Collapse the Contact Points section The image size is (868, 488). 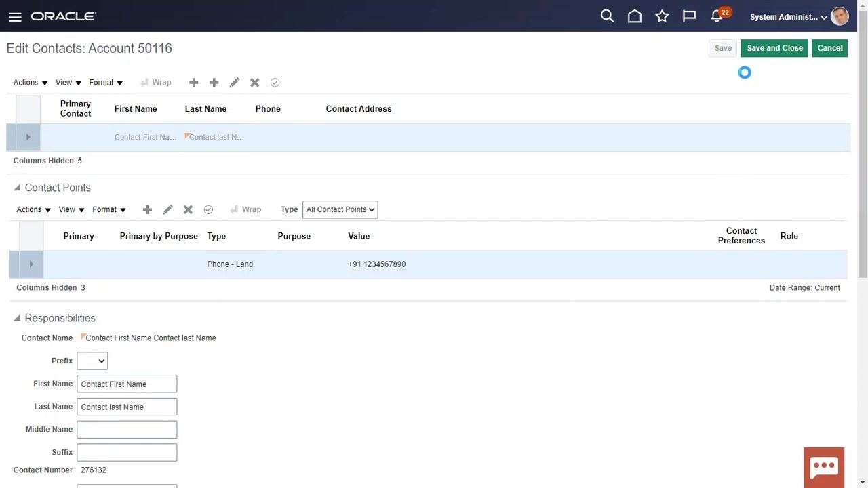17,188
